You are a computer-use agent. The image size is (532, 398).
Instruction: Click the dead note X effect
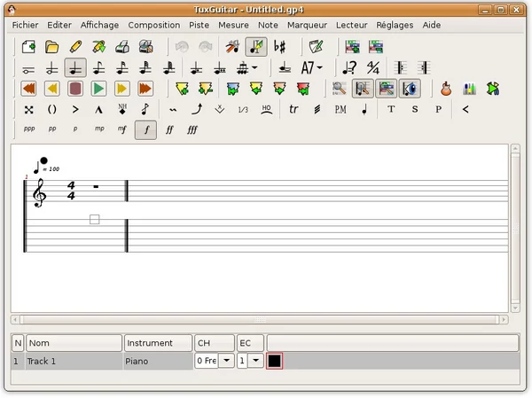coord(29,110)
